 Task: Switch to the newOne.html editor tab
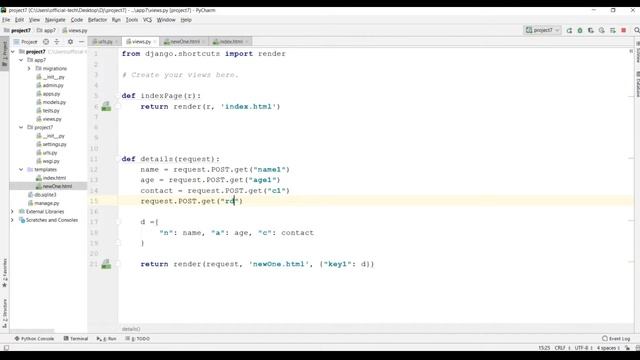coord(184,42)
